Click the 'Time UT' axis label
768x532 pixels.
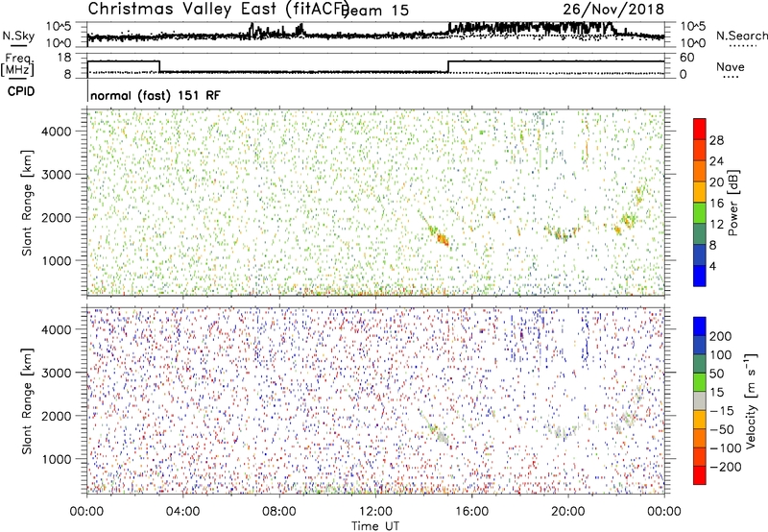click(x=375, y=526)
